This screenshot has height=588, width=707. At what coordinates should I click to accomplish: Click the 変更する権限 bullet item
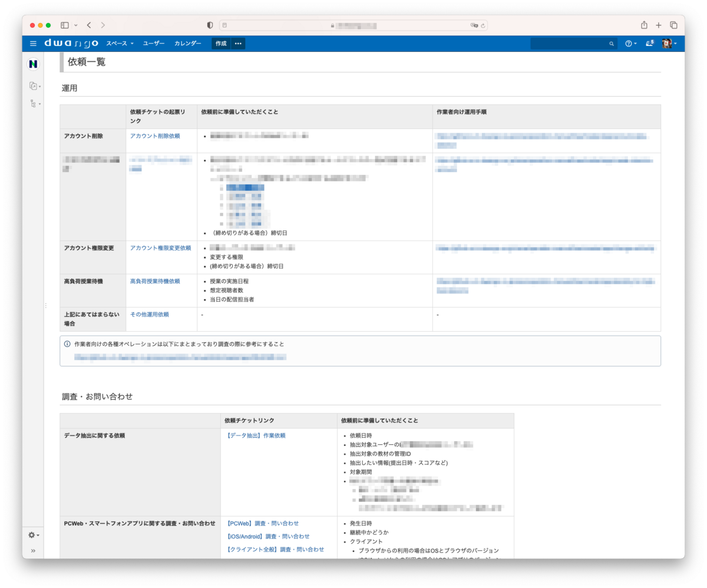click(227, 257)
